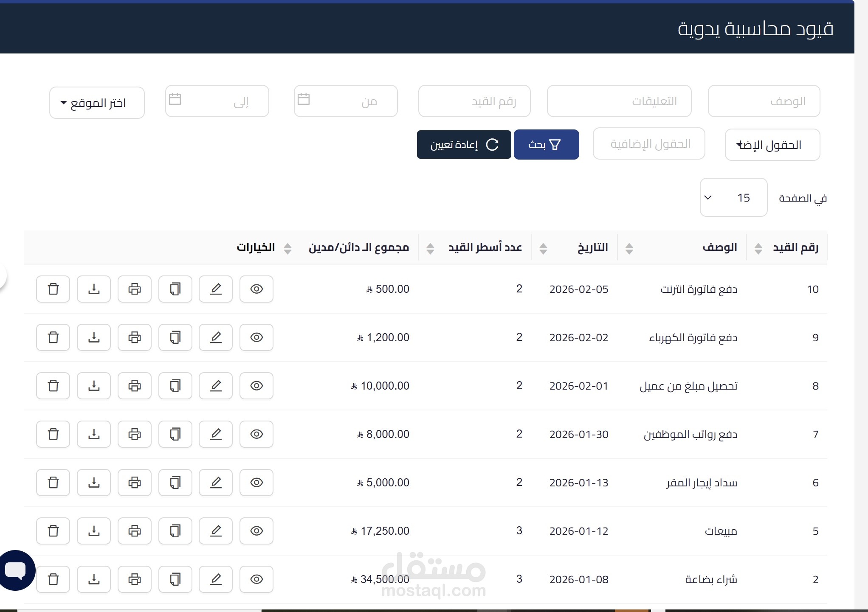Print entry 8 dated 2026-02-01
Viewport: 868px width, 612px height.
coord(135,386)
